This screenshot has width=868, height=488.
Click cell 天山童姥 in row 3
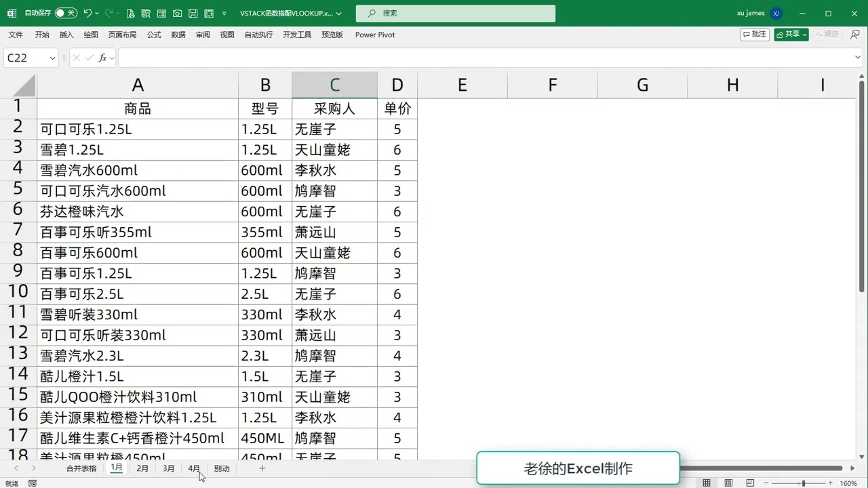coord(335,150)
